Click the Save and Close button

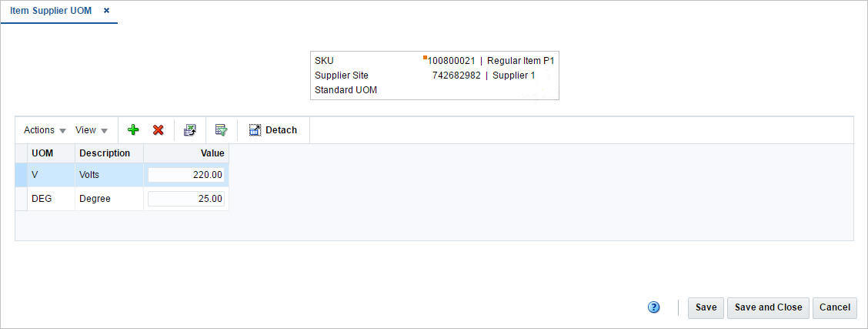(769, 307)
